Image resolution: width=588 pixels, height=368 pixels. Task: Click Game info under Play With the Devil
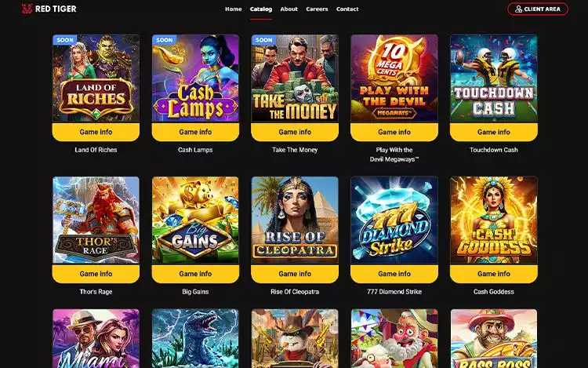pyautogui.click(x=394, y=132)
